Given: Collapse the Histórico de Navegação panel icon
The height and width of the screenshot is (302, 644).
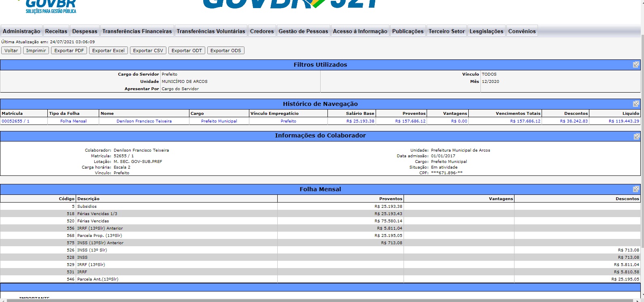Looking at the screenshot, I should tap(636, 104).
